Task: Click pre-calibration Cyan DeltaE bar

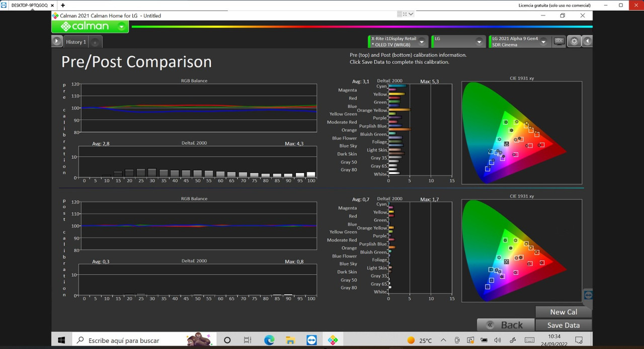Action: point(397,86)
